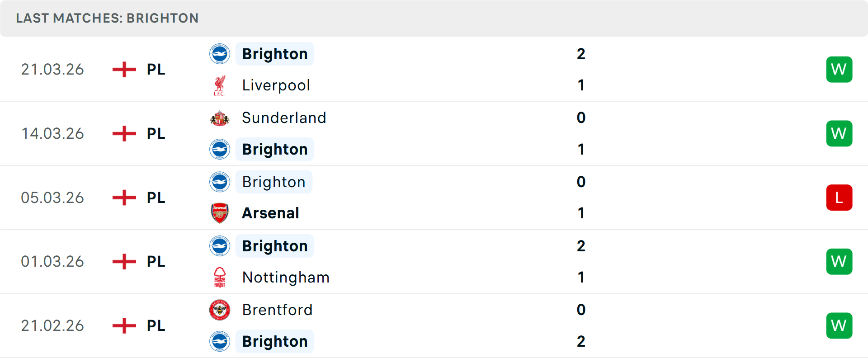The height and width of the screenshot is (358, 868).
Task: Click the red L loss badge
Action: click(x=839, y=198)
